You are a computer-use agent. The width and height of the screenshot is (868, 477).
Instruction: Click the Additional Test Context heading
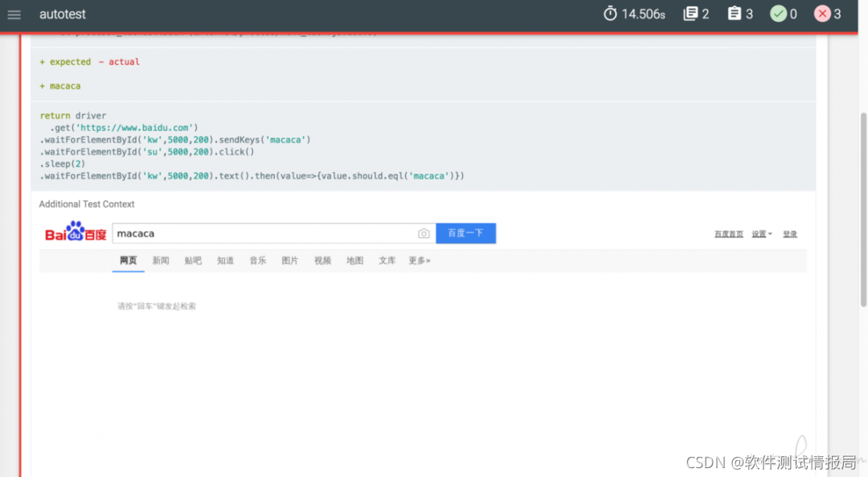(x=87, y=204)
